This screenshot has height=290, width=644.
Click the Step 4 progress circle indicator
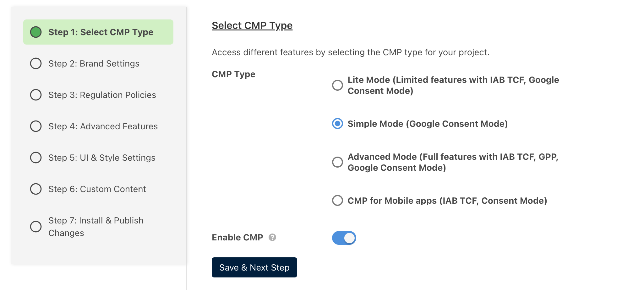(36, 126)
